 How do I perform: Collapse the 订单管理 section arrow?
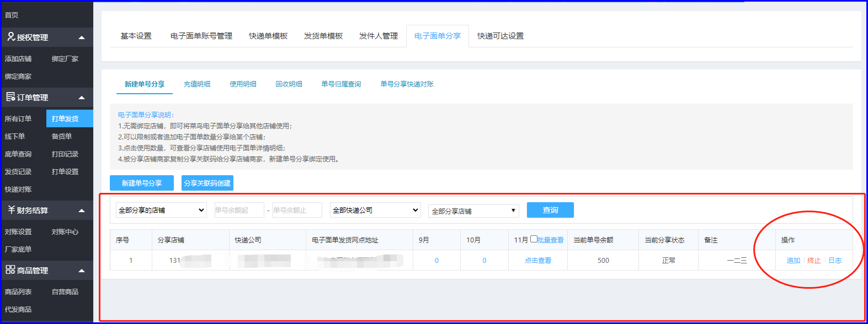pos(82,98)
